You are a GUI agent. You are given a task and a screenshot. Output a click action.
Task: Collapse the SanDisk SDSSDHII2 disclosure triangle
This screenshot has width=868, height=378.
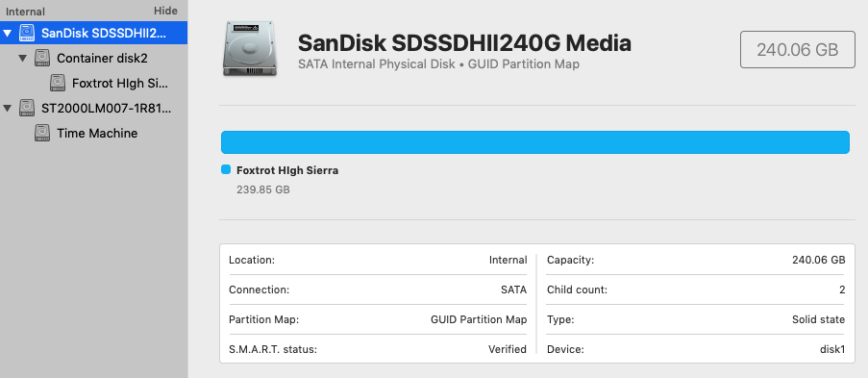(x=7, y=34)
